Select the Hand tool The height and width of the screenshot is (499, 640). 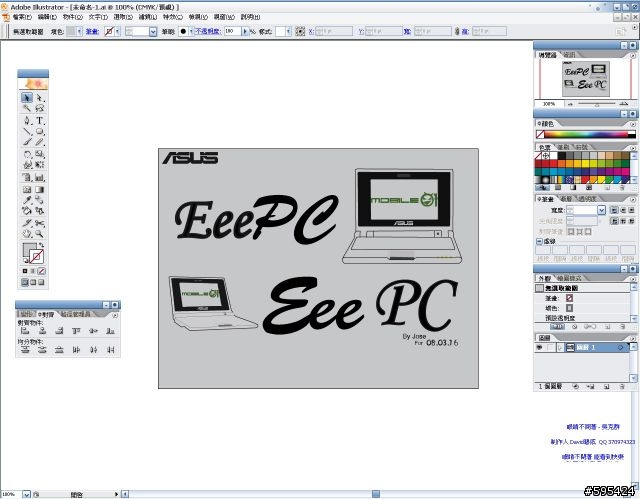tap(27, 234)
